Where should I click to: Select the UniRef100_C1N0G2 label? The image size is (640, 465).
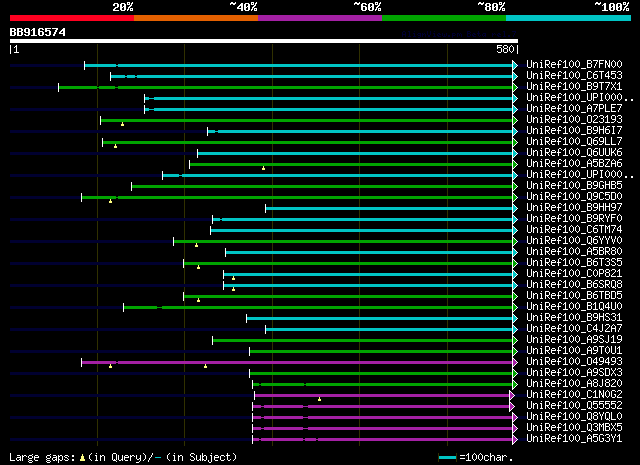tap(574, 395)
